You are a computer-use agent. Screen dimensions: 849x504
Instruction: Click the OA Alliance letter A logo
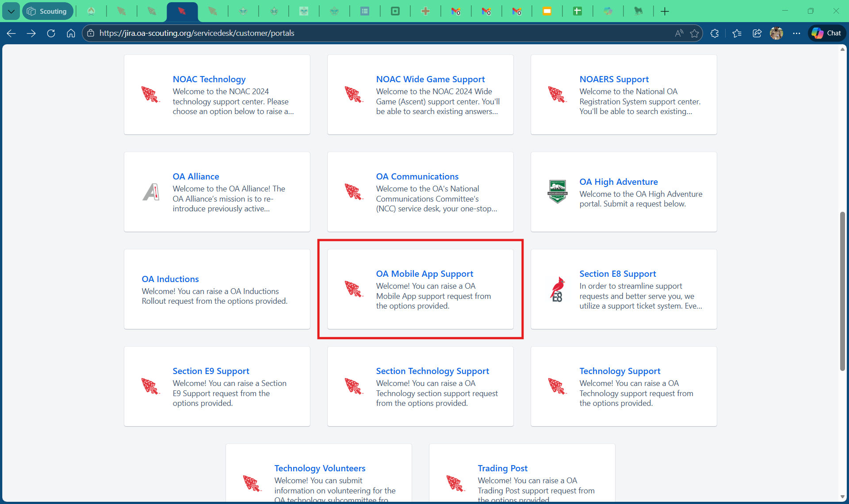click(x=151, y=191)
